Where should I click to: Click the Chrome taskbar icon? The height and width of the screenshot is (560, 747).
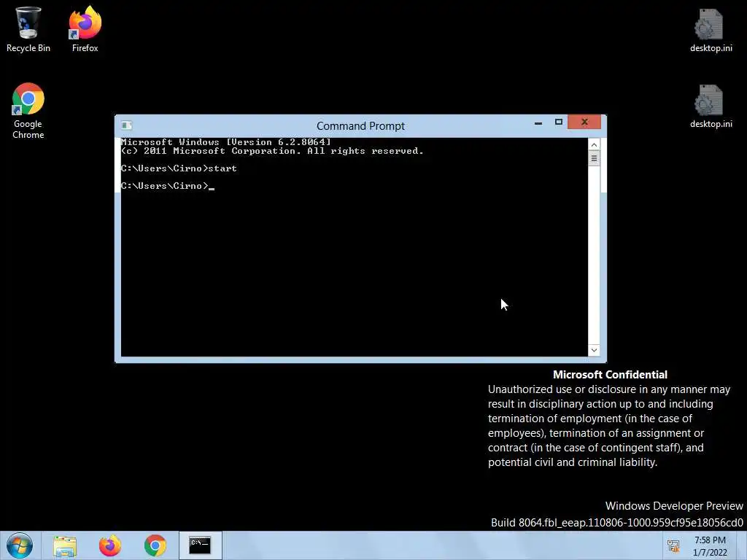[x=155, y=545]
